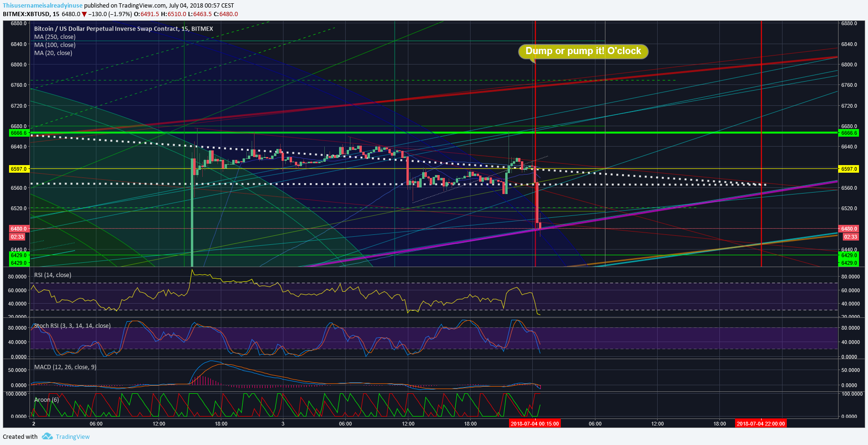Click the red down-triangle price change icon

coord(85,14)
